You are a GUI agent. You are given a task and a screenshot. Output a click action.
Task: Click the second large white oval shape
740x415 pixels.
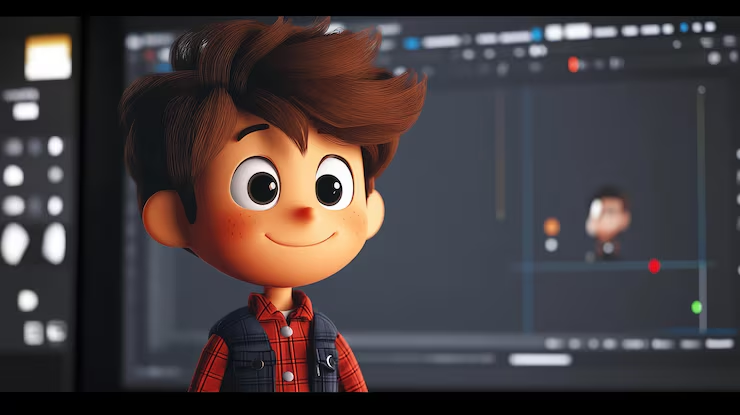point(54,243)
